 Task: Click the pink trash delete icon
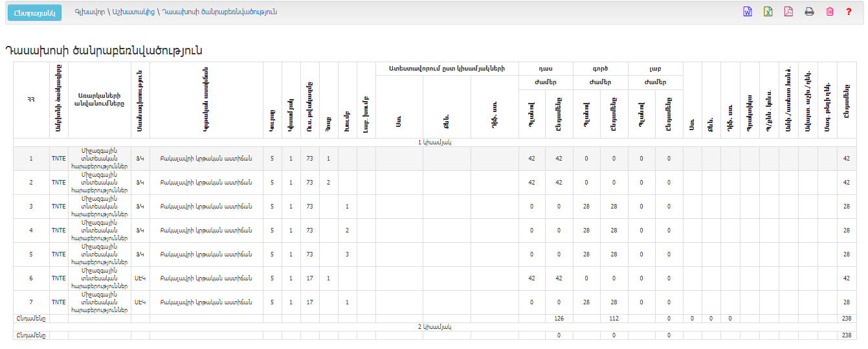[830, 12]
